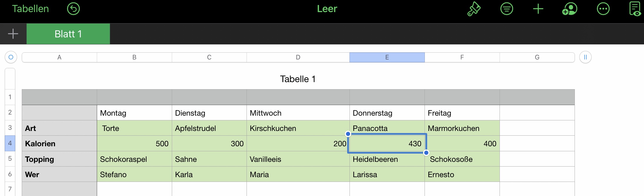Tap the Tabelle 1 table title
The height and width of the screenshot is (196, 644).
(298, 79)
